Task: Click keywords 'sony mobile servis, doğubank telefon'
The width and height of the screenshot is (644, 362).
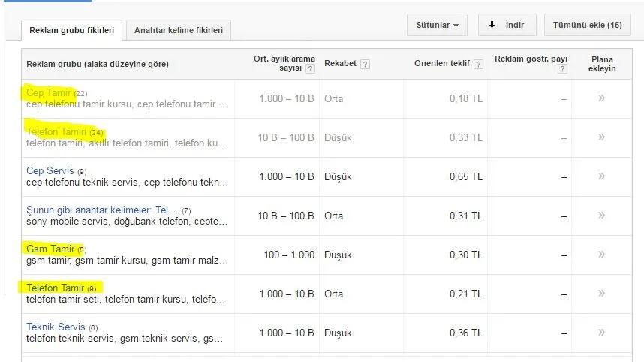Action: click(x=127, y=222)
